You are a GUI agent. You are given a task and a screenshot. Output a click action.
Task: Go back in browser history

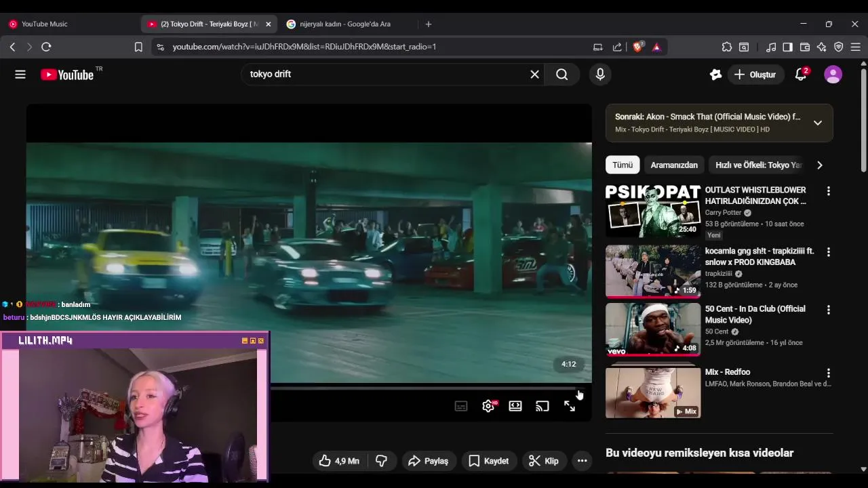12,47
